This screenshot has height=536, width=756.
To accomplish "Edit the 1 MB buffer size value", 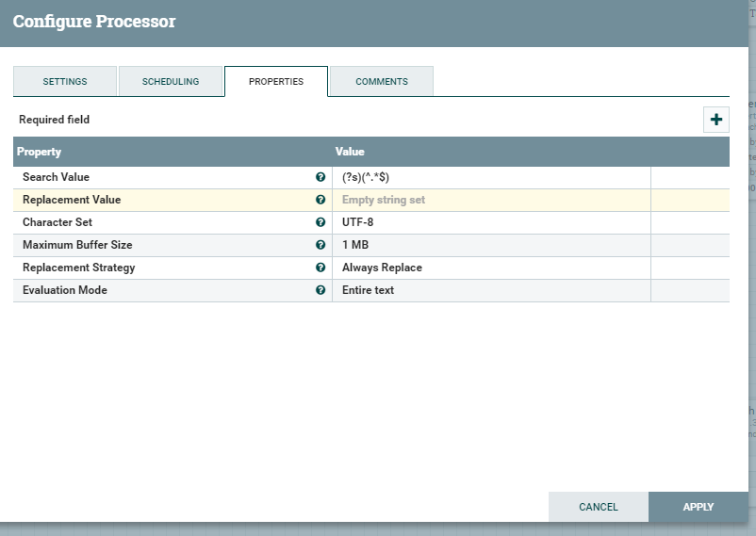I will (x=490, y=245).
